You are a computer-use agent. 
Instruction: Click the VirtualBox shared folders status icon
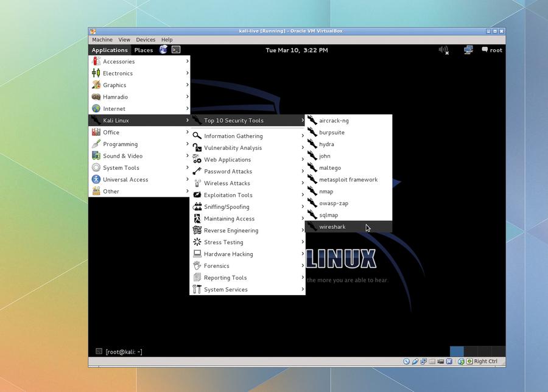[432, 361]
